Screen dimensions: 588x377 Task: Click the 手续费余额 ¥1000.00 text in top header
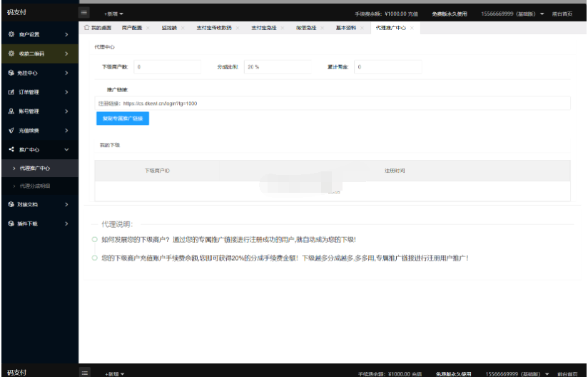[x=380, y=14]
